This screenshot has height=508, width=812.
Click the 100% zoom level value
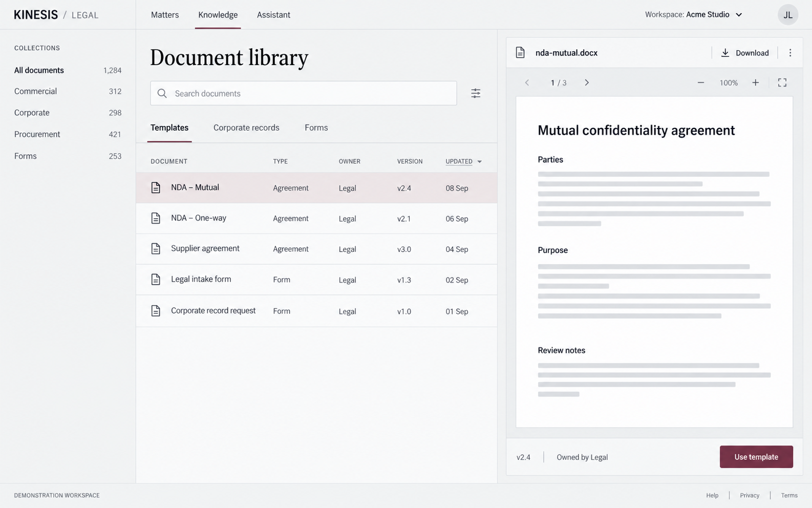coord(729,83)
